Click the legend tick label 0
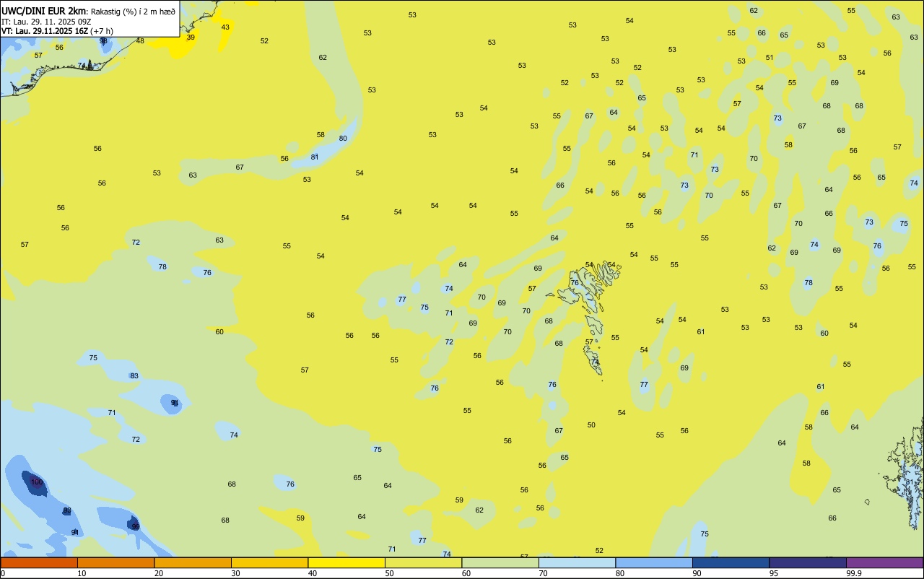 (3, 573)
